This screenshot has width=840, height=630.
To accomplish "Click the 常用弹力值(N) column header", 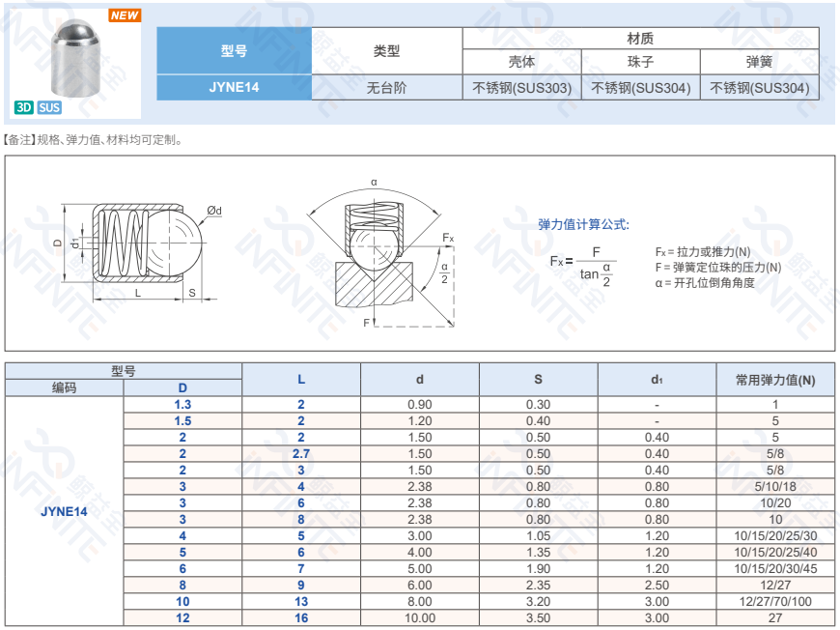I will coord(774,380).
